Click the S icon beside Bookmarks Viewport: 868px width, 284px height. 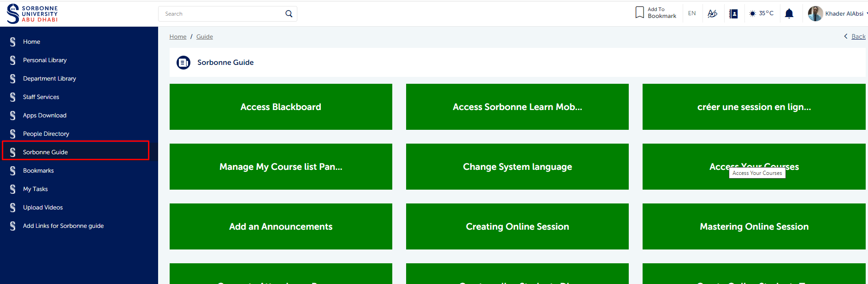point(13,171)
